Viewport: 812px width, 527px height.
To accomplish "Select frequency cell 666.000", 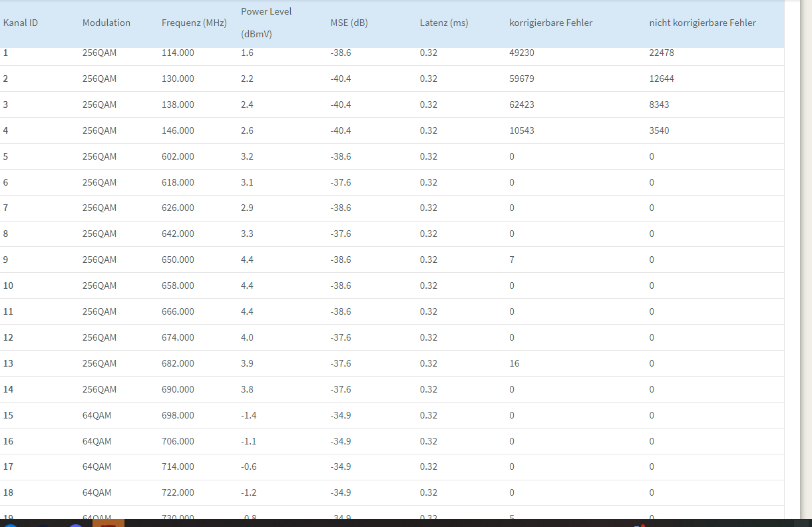I will point(178,311).
